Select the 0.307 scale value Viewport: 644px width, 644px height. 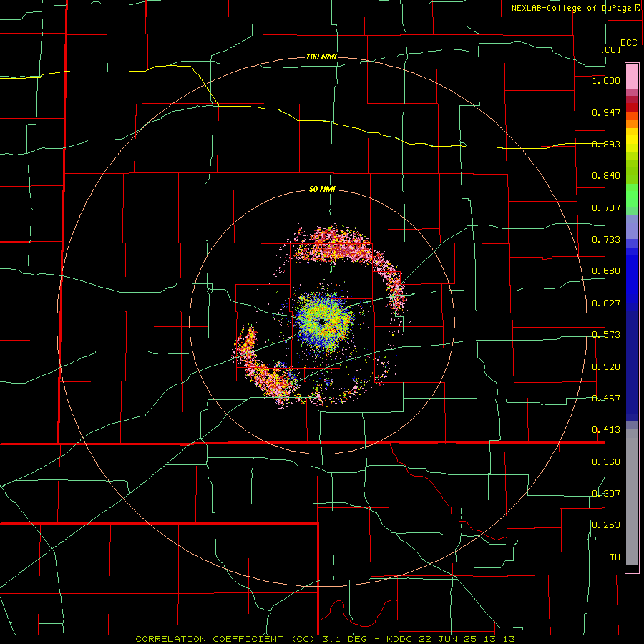click(x=606, y=494)
